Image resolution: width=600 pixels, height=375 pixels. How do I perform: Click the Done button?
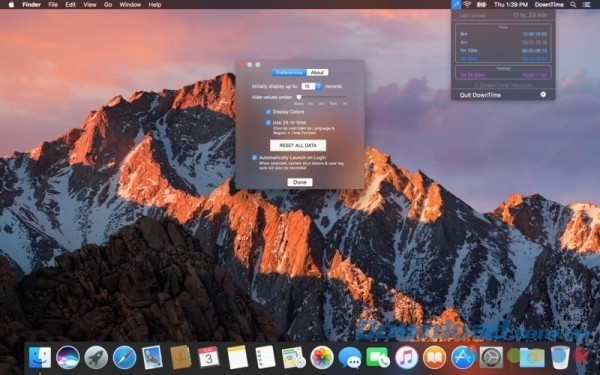pyautogui.click(x=300, y=182)
